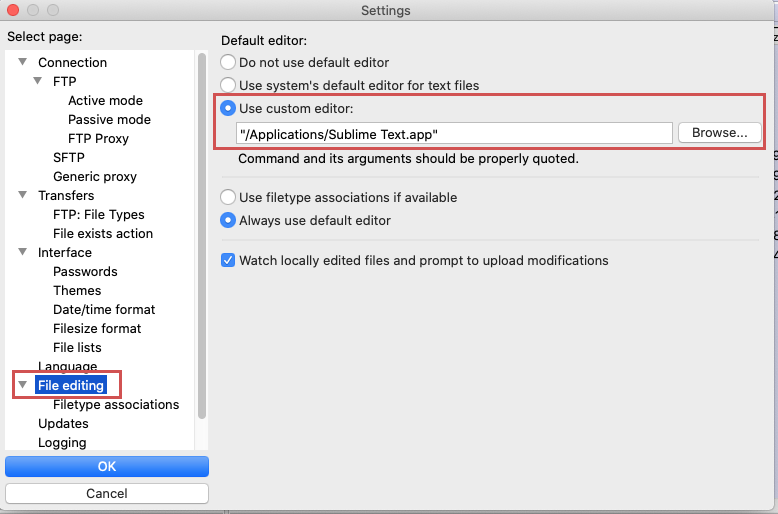Screen dimensions: 778x514
Task: Open the Passwords settings page
Action: tap(85, 271)
